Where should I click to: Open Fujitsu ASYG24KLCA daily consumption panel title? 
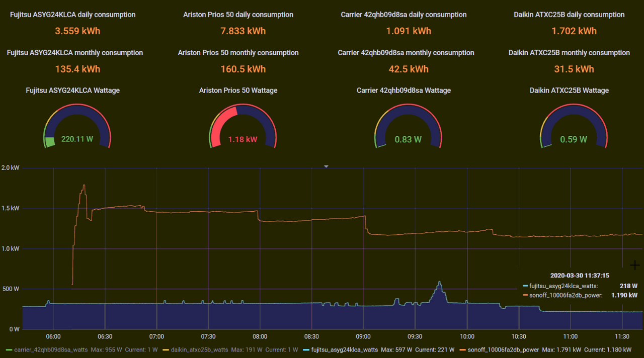72,15
